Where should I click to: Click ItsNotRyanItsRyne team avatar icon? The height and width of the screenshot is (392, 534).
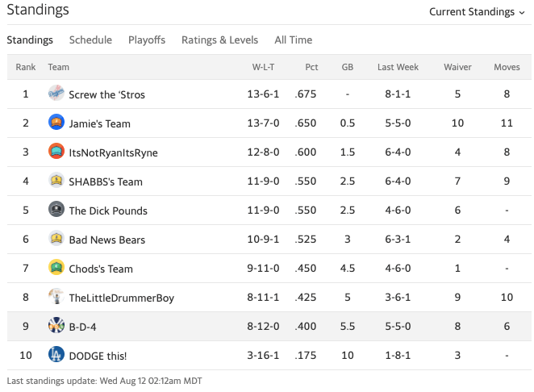56,152
